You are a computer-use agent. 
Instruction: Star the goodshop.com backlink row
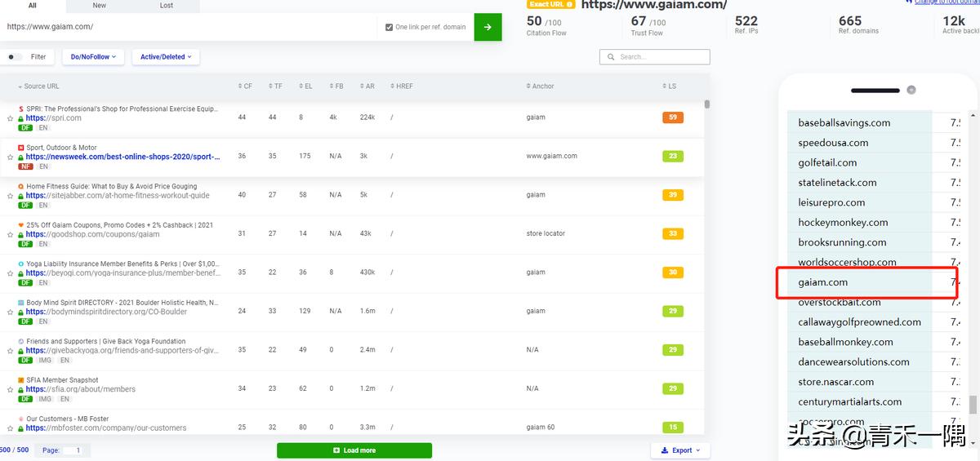[x=11, y=235]
